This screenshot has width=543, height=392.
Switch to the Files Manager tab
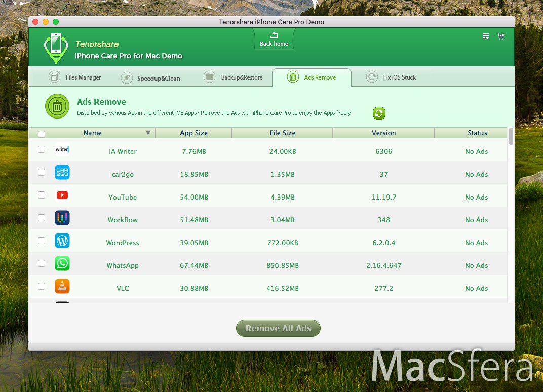click(x=75, y=77)
